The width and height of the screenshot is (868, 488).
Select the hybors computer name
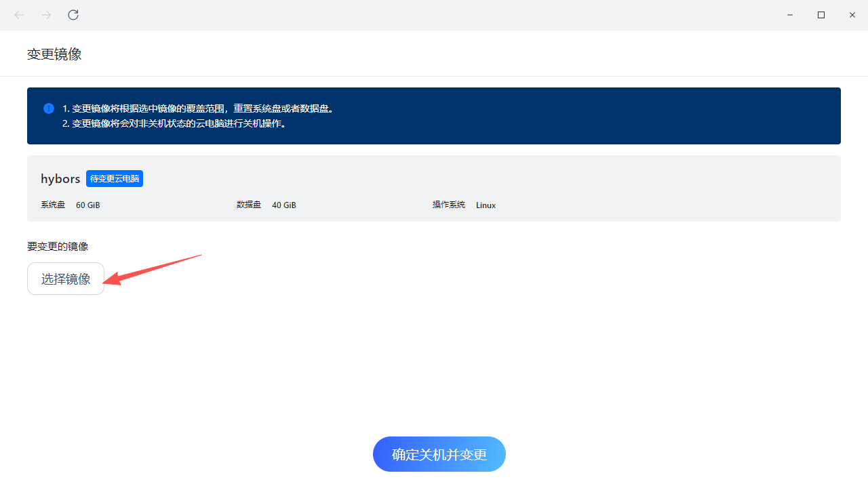[x=60, y=179]
